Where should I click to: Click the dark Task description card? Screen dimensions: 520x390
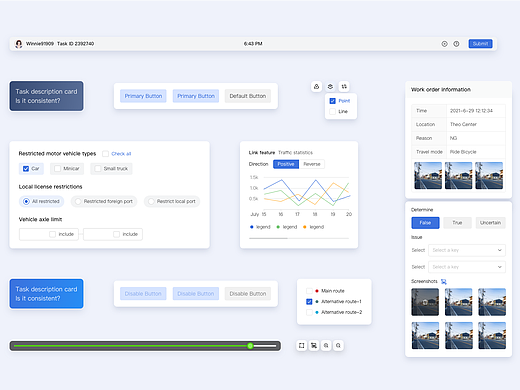(x=46, y=96)
